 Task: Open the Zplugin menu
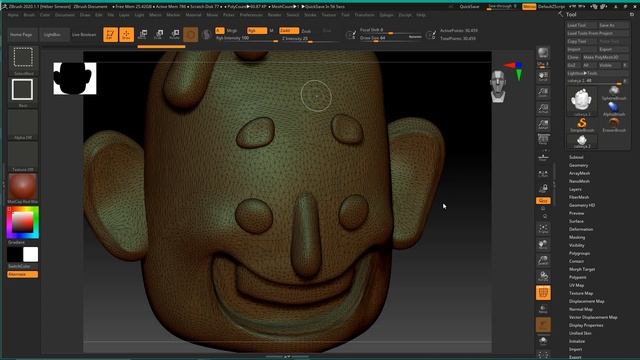pyautogui.click(x=386, y=15)
